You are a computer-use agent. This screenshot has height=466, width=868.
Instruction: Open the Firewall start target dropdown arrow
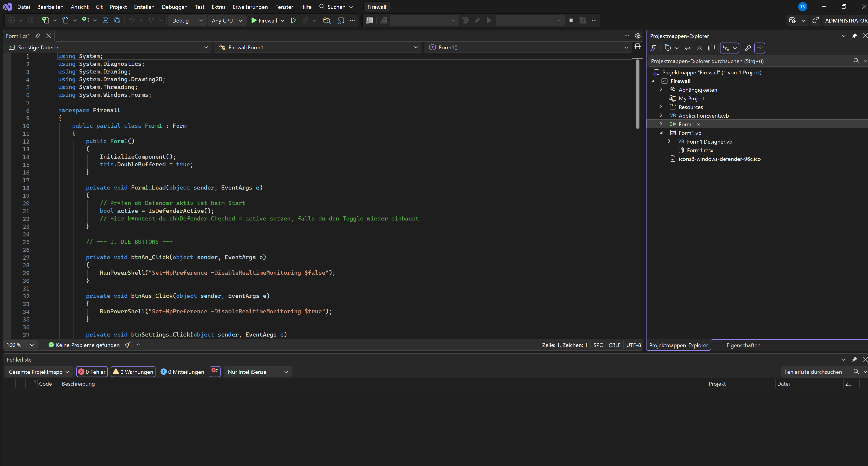coord(282,20)
